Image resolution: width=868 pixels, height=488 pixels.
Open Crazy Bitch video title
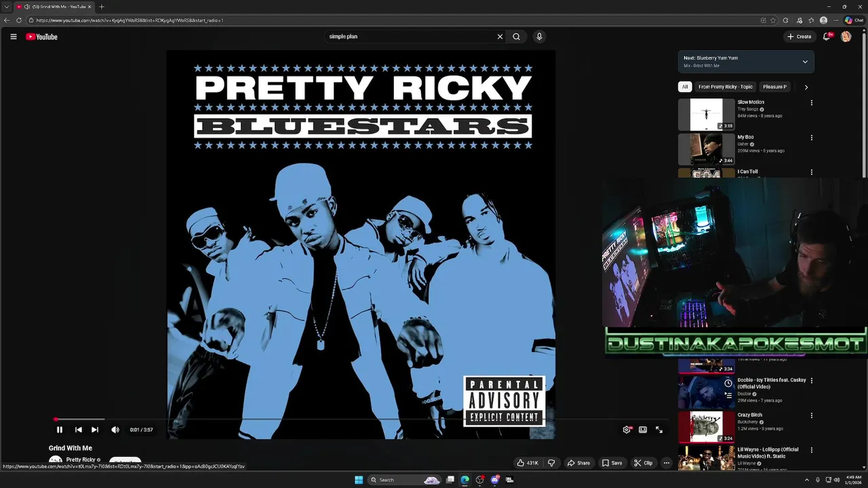(750, 415)
